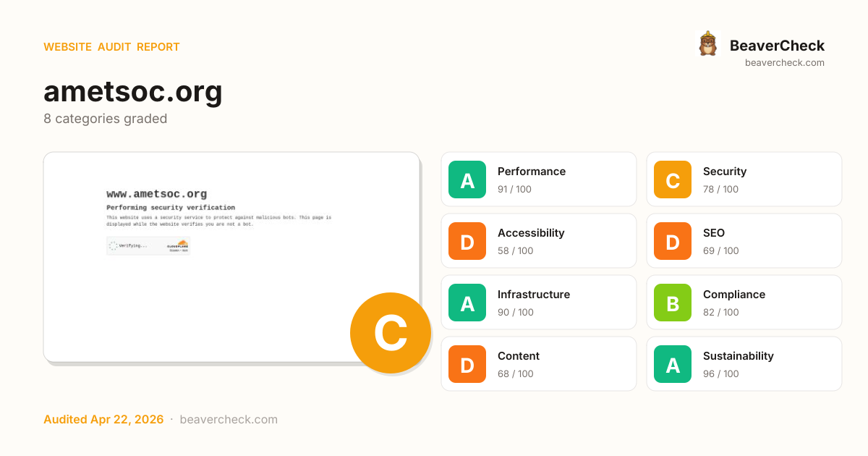Click the large overall grade C circle
Viewport: 868px width, 456px height.
coord(391,333)
